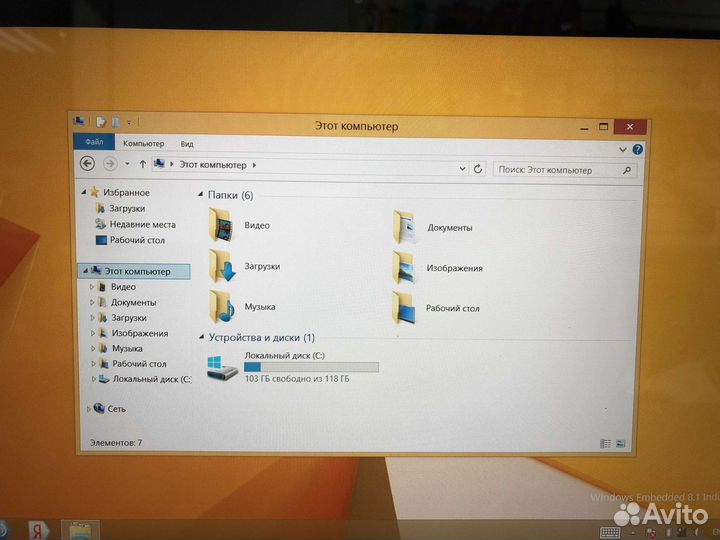Expand the Изображения tree node
Viewport: 720px width, 540px height.
point(93,333)
